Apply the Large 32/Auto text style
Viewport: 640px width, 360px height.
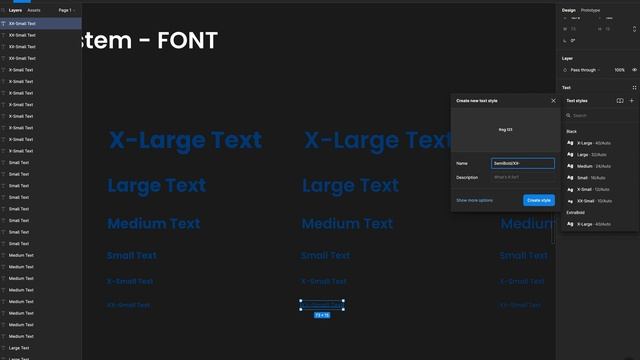click(x=591, y=155)
